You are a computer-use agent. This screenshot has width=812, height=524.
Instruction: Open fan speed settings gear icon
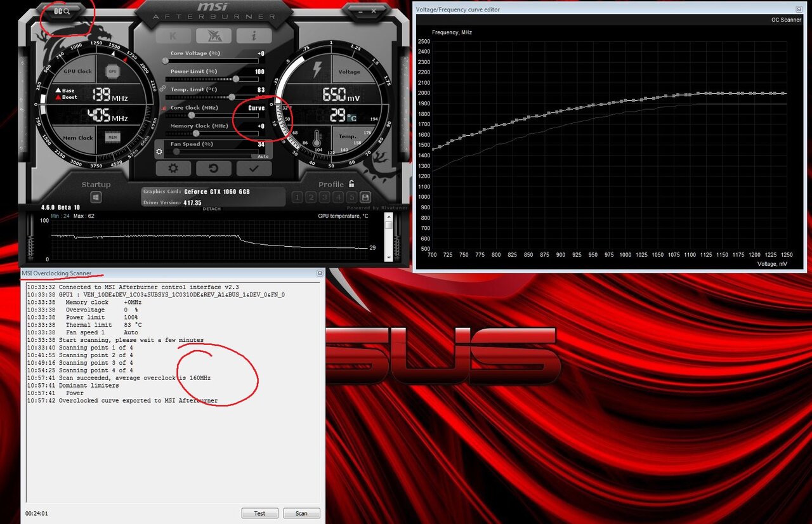[x=159, y=152]
